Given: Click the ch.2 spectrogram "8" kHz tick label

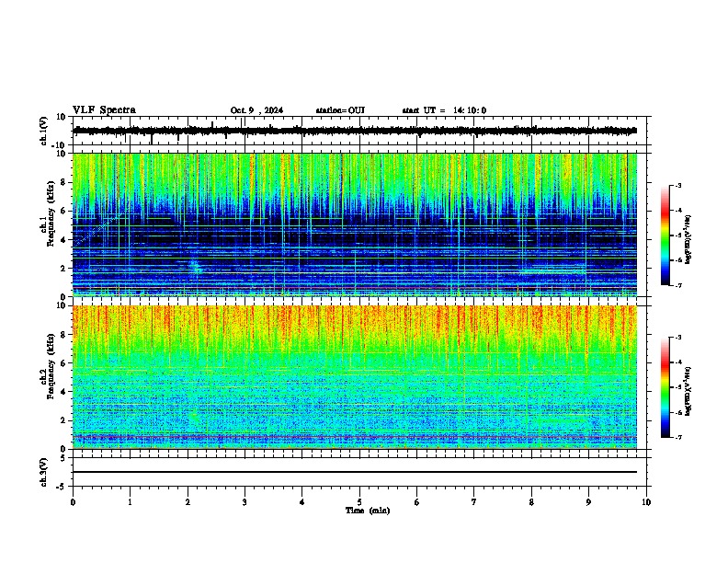Looking at the screenshot, I should (x=63, y=335).
